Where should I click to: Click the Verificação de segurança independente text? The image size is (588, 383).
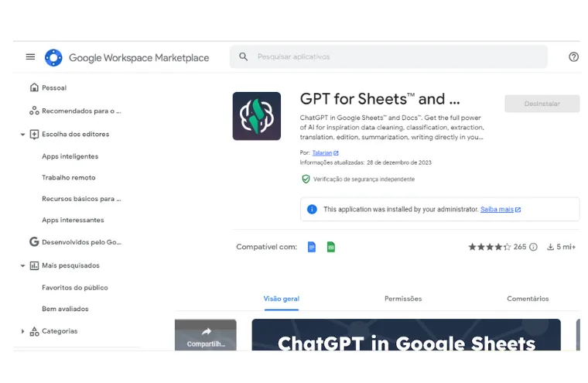364,180
